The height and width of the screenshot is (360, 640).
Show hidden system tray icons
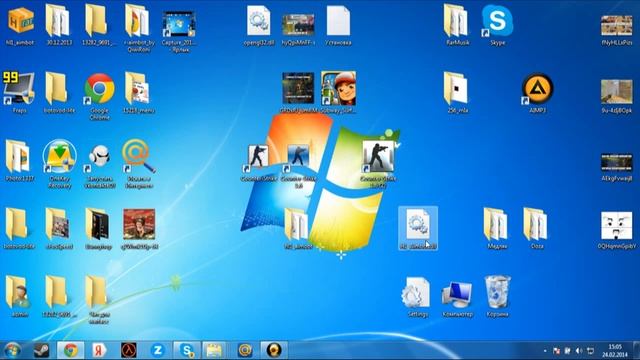(545, 351)
